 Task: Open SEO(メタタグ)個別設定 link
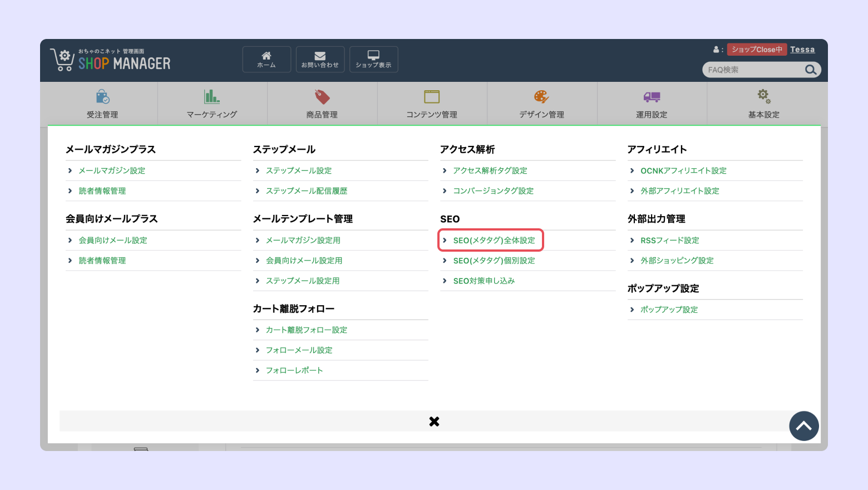494,261
